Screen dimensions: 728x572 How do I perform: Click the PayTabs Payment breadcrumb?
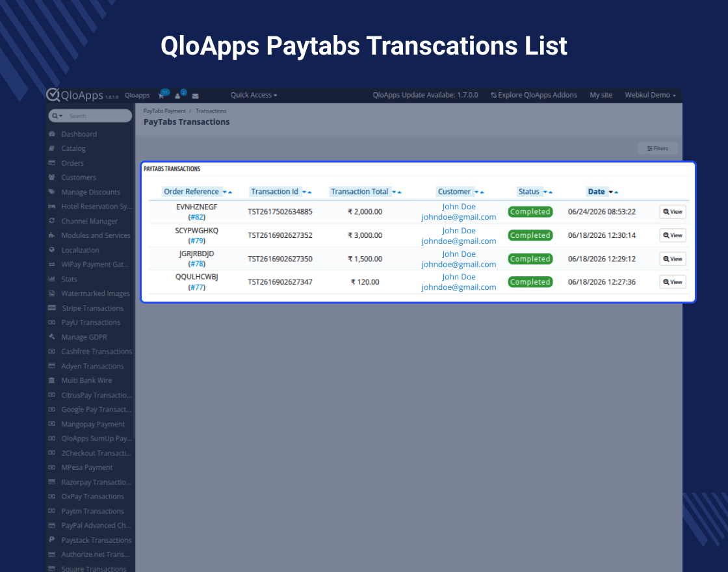point(164,111)
